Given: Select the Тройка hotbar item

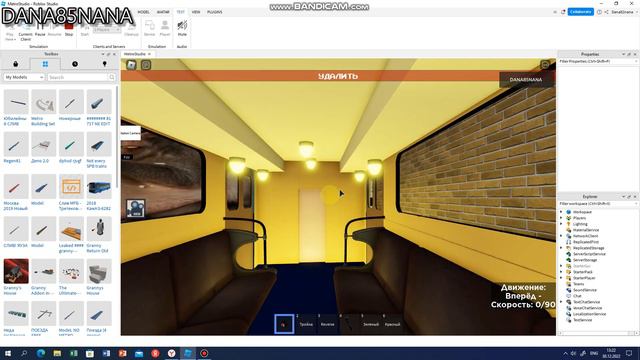Looking at the screenshot, I should pyautogui.click(x=306, y=324).
